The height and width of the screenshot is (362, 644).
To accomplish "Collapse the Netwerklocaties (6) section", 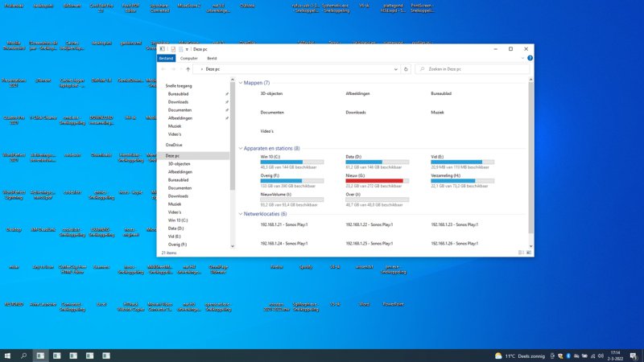I will 241,214.
